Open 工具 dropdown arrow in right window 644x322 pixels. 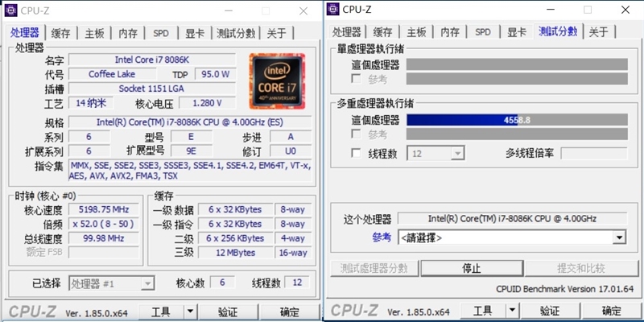(511, 311)
